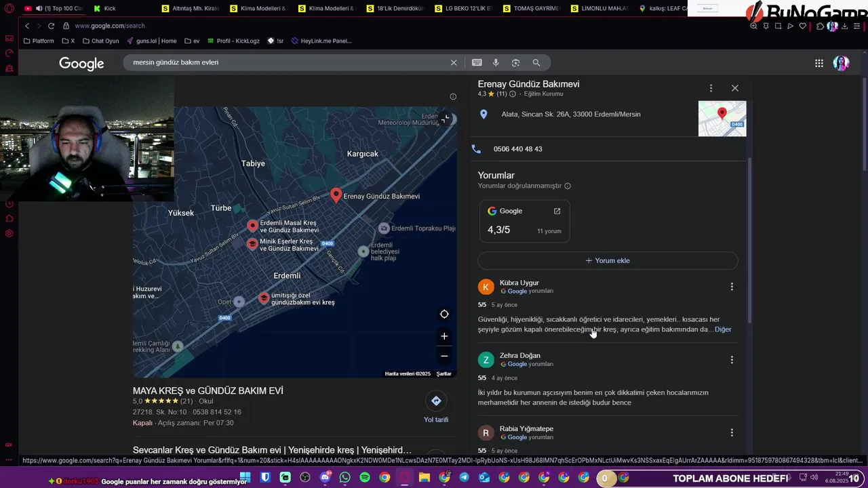Switch to the LİMONLU MAH. tab
Viewport: 868px width, 488px height.
click(599, 8)
